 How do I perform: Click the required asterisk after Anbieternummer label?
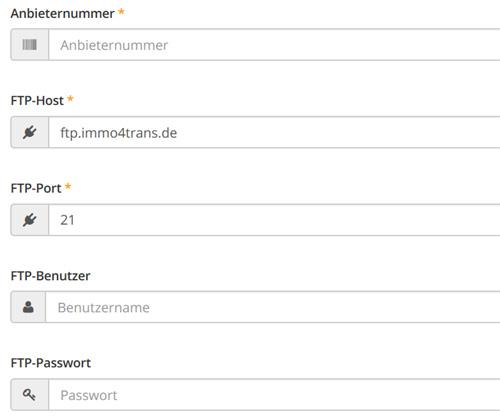coord(121,12)
